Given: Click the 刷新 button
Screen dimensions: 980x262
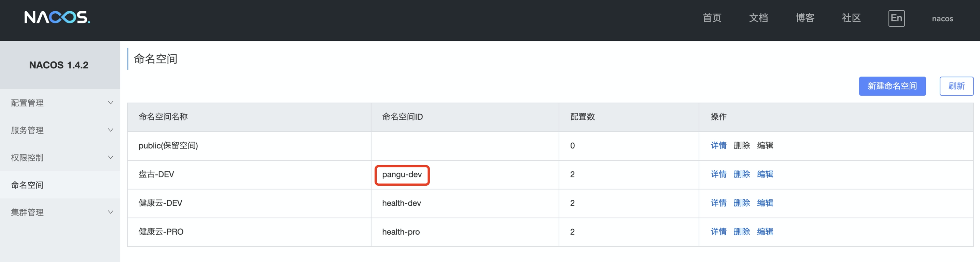Looking at the screenshot, I should tap(956, 86).
